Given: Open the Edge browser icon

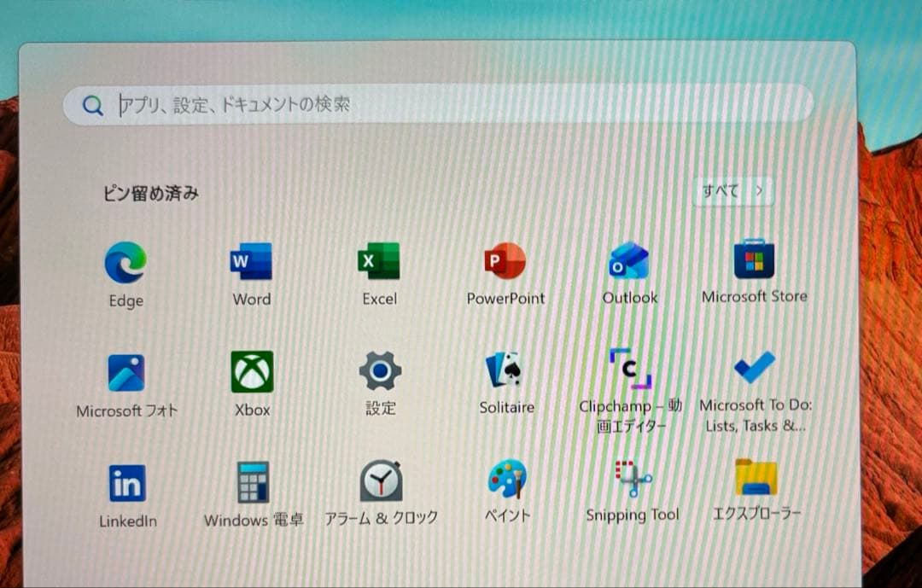Looking at the screenshot, I should point(125,263).
